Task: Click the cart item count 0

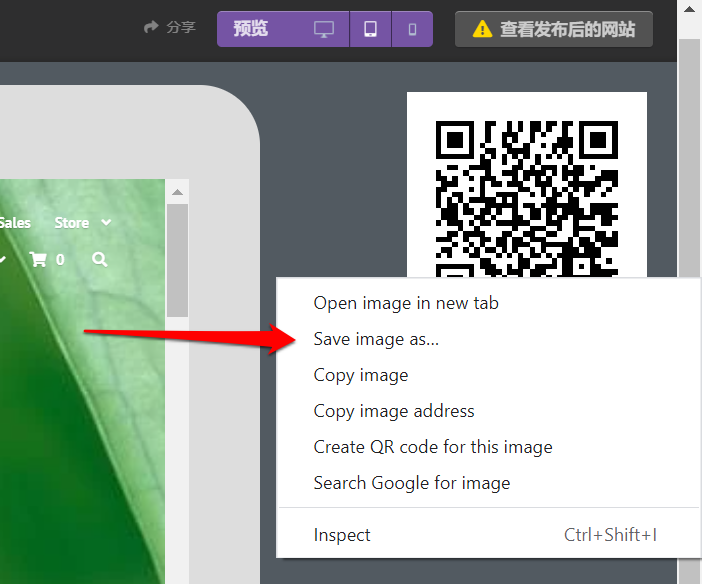Action: [x=60, y=260]
